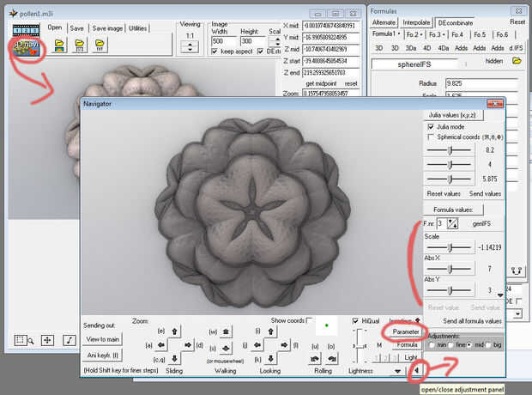Image resolution: width=532 pixels, height=395 pixels.
Task: Select the min adjustment radio button
Action: [x=432, y=344]
